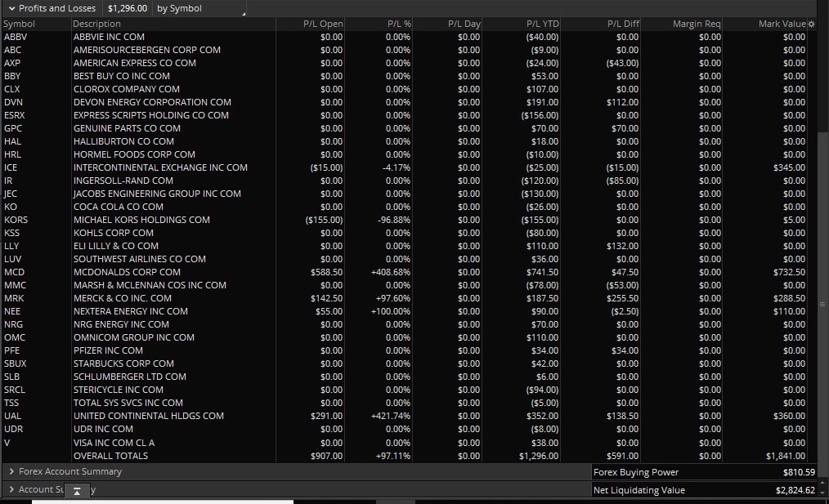Click overall P/L YTD total $1,296.00 in totals row
Screen dimensions: 829x504
(539, 456)
